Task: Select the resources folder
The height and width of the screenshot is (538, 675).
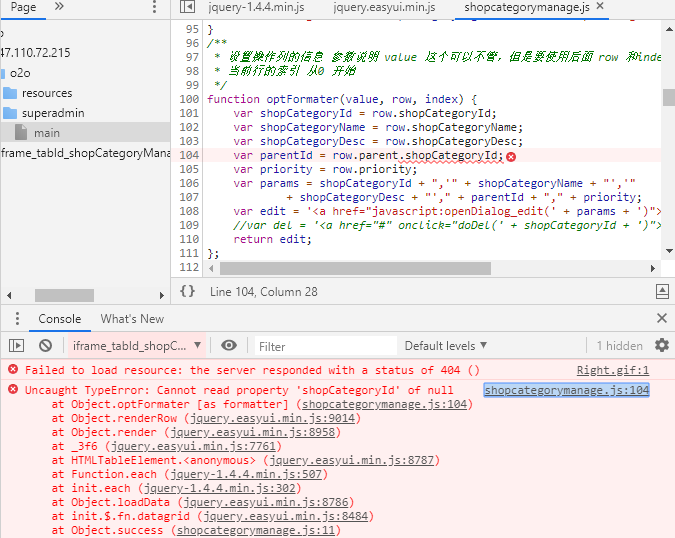Action: [x=47, y=93]
